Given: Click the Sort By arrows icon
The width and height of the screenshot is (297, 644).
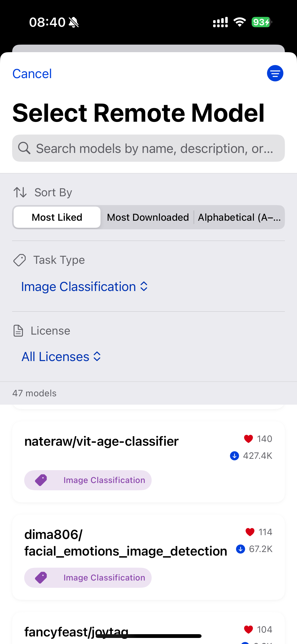Looking at the screenshot, I should (x=20, y=192).
